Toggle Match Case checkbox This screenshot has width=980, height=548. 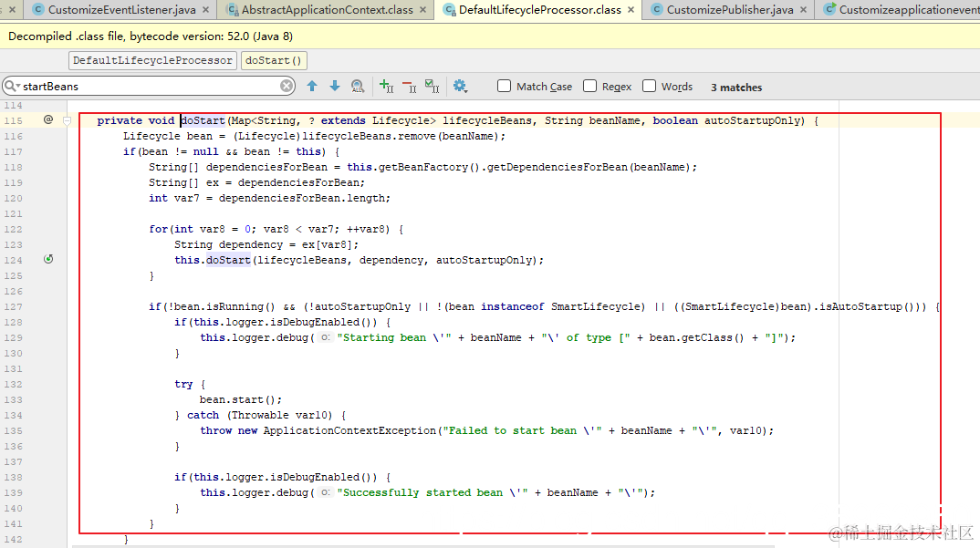tap(504, 87)
